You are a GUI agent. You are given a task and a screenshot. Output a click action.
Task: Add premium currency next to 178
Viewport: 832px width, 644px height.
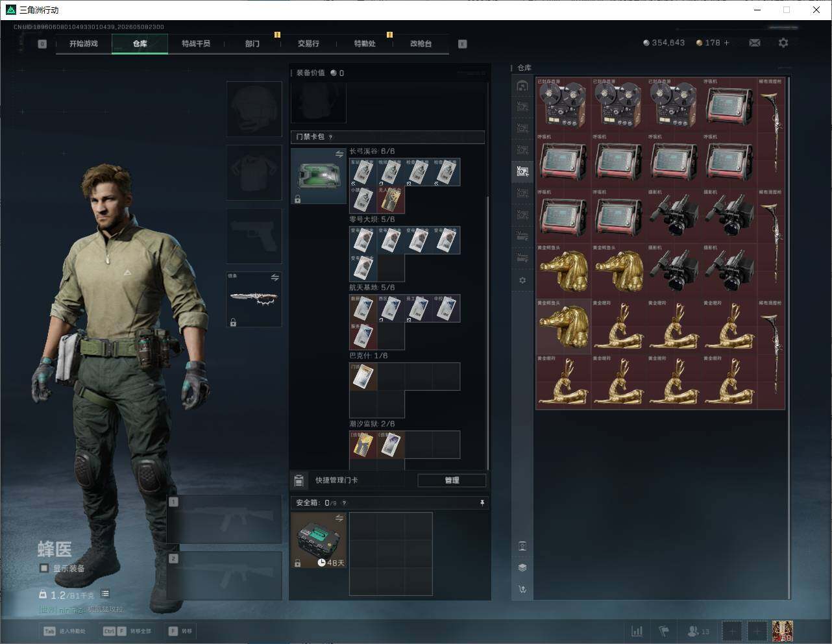point(726,43)
